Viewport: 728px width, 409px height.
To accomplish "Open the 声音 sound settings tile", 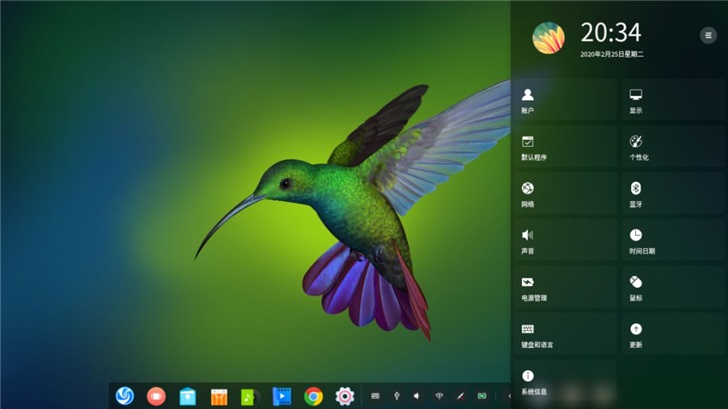I will pos(565,240).
